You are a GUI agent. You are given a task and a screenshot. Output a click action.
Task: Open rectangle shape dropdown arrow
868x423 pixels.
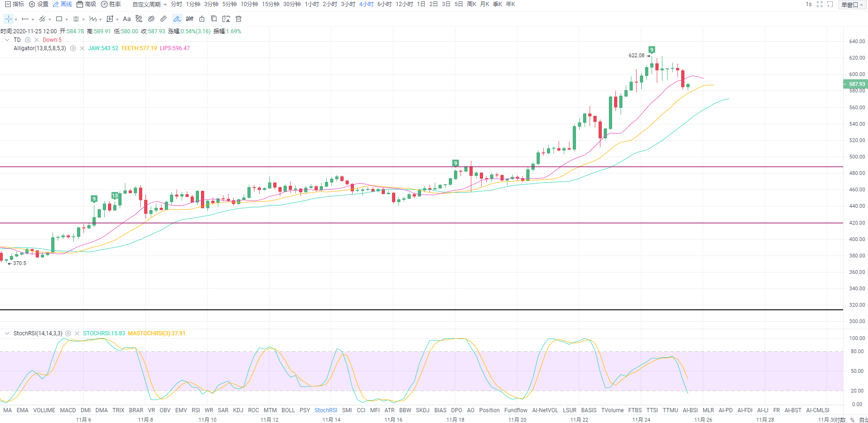pyautogui.click(x=67, y=20)
